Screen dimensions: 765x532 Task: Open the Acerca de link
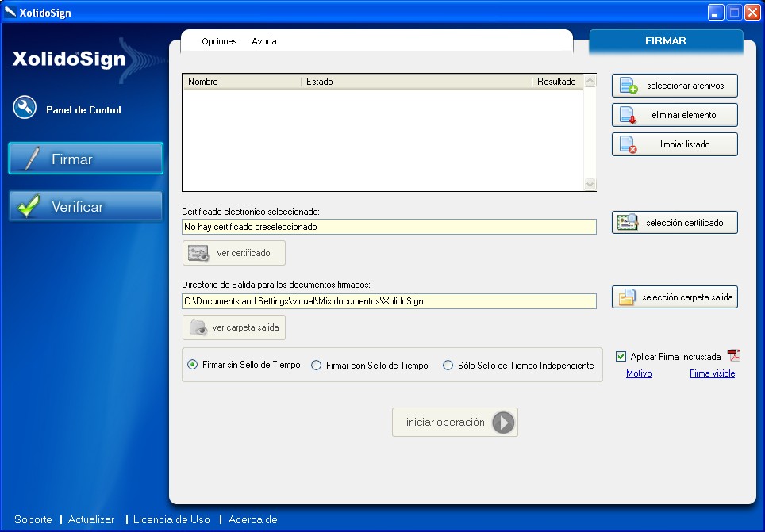[x=252, y=520]
